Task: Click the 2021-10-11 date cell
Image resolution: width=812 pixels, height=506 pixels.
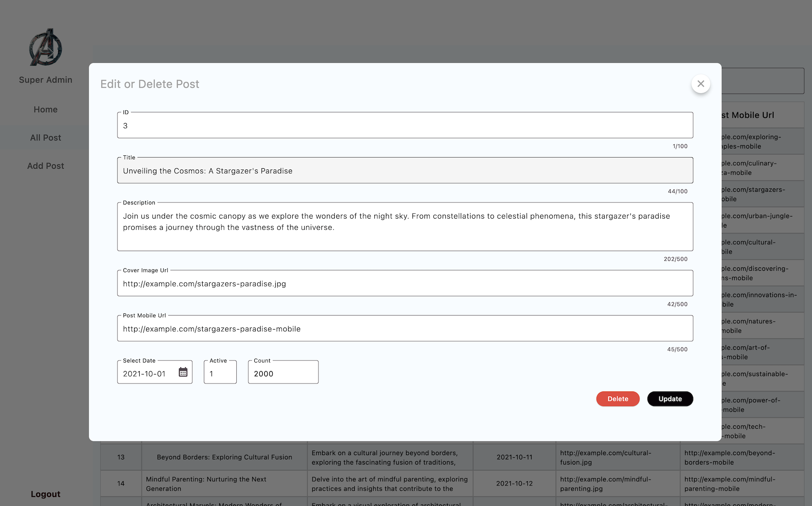Action: tap(514, 457)
